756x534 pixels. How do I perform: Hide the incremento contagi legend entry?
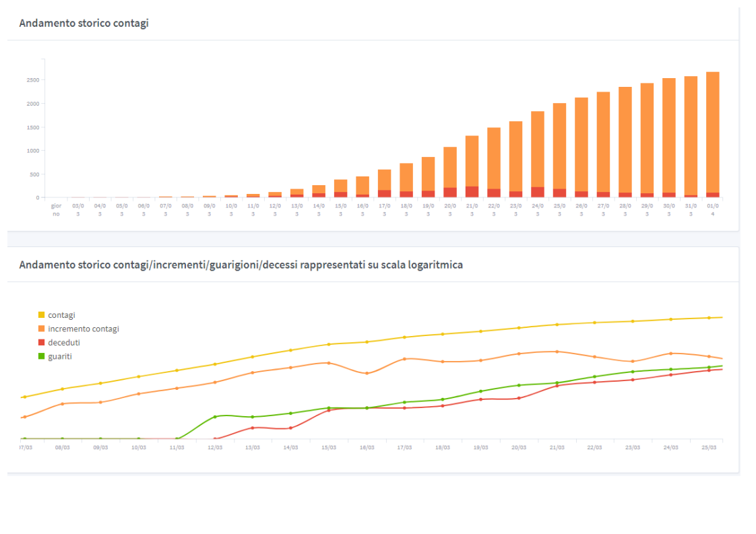[x=83, y=329]
